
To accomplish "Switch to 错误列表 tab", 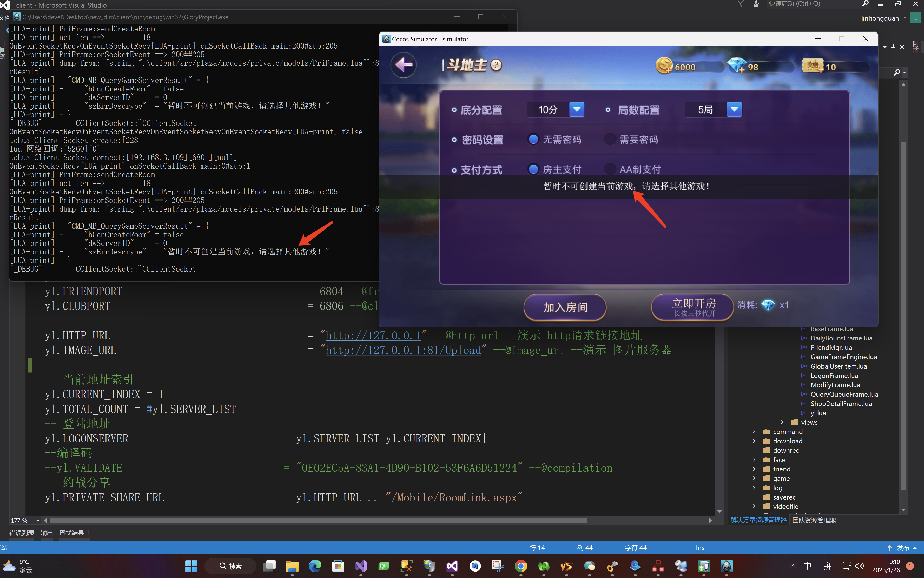I will [22, 533].
